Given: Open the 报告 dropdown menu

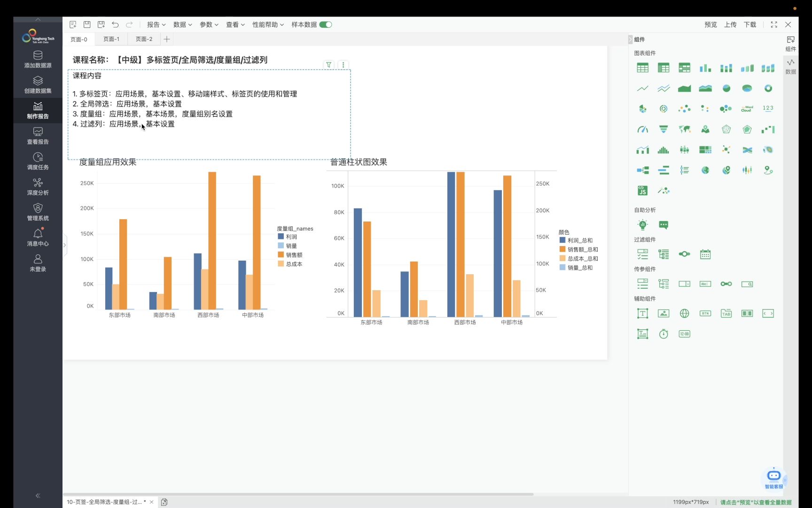Looking at the screenshot, I should point(156,24).
